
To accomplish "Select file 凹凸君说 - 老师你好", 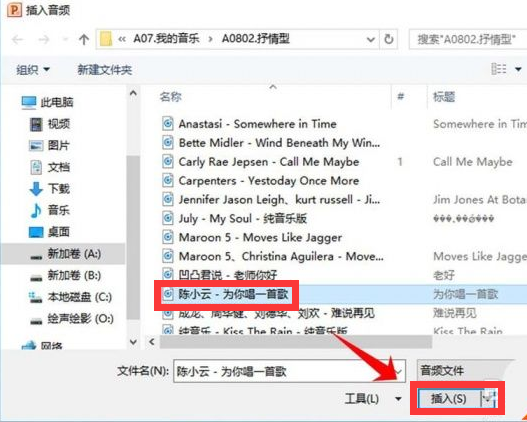I will [x=228, y=276].
